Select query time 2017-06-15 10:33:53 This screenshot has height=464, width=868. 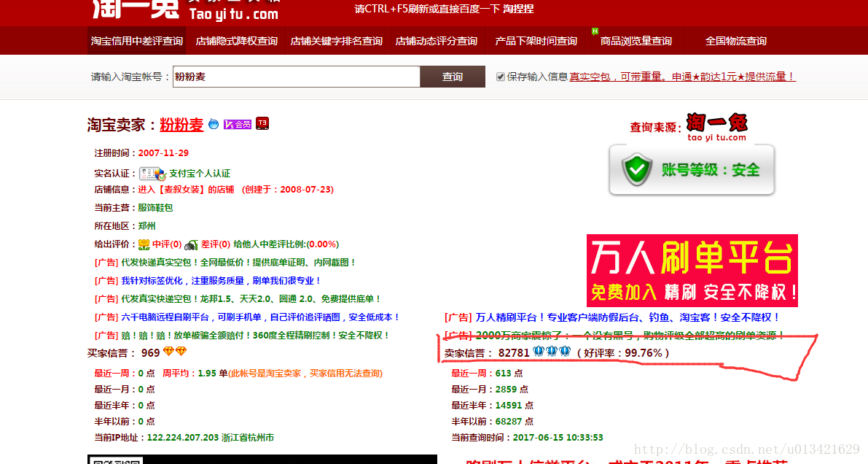pyautogui.click(x=558, y=438)
